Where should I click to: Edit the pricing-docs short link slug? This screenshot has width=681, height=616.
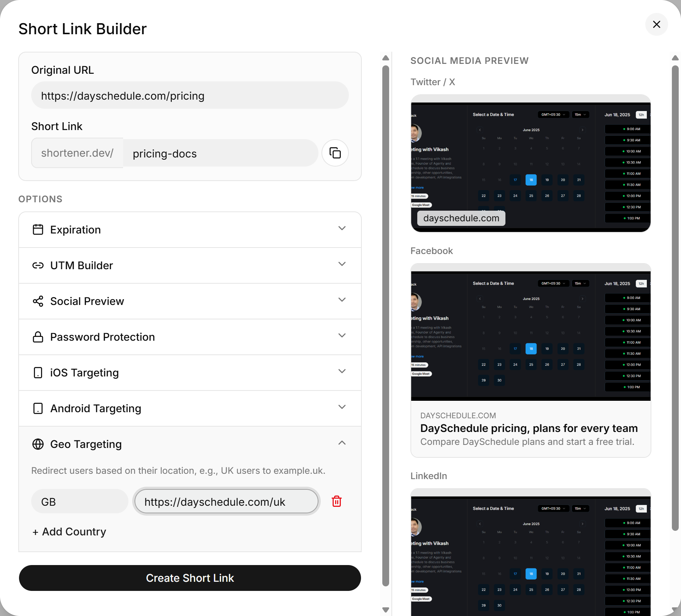point(220,153)
